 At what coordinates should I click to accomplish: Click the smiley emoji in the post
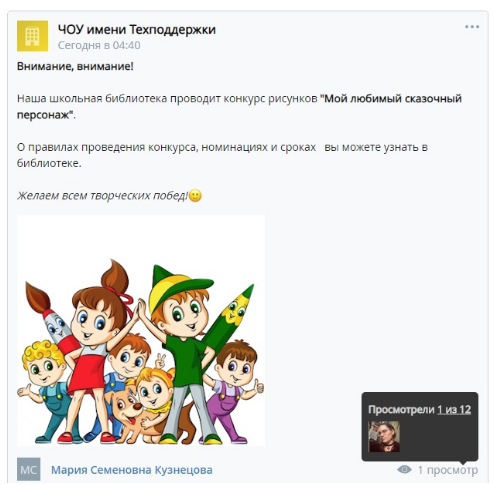click(195, 195)
